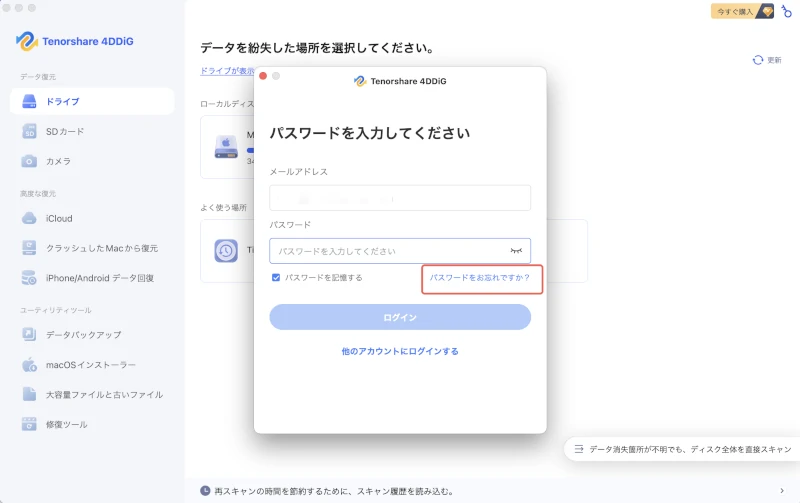Click the カメラ camera icon
This screenshot has width=800, height=503.
coord(29,161)
